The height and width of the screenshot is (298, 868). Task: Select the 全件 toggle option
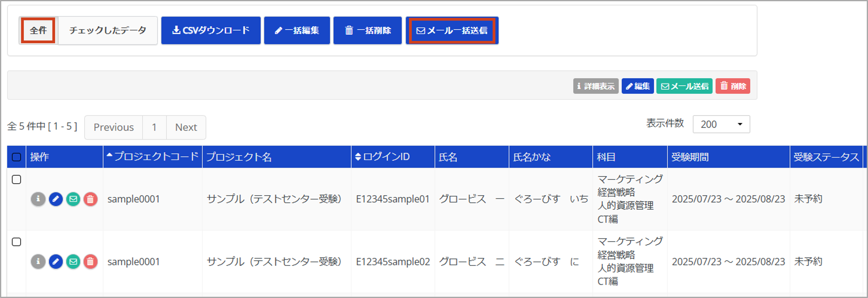[x=38, y=30]
